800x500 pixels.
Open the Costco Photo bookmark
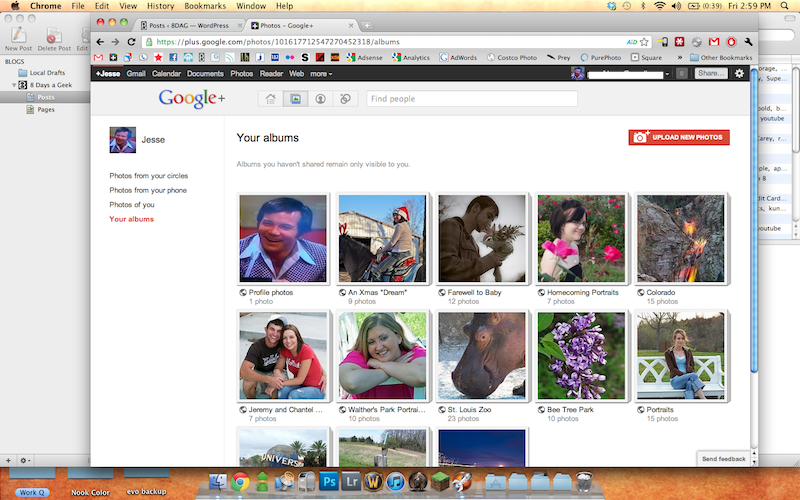click(511, 57)
